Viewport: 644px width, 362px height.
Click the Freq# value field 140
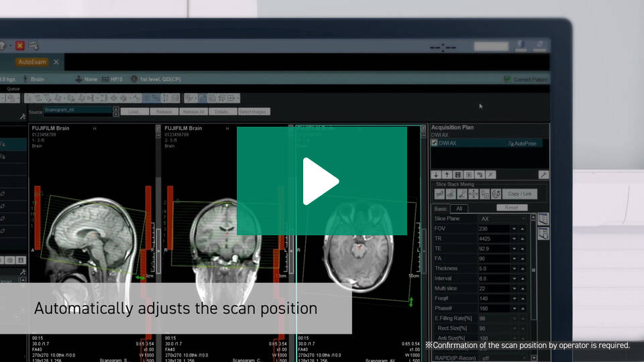pos(494,298)
